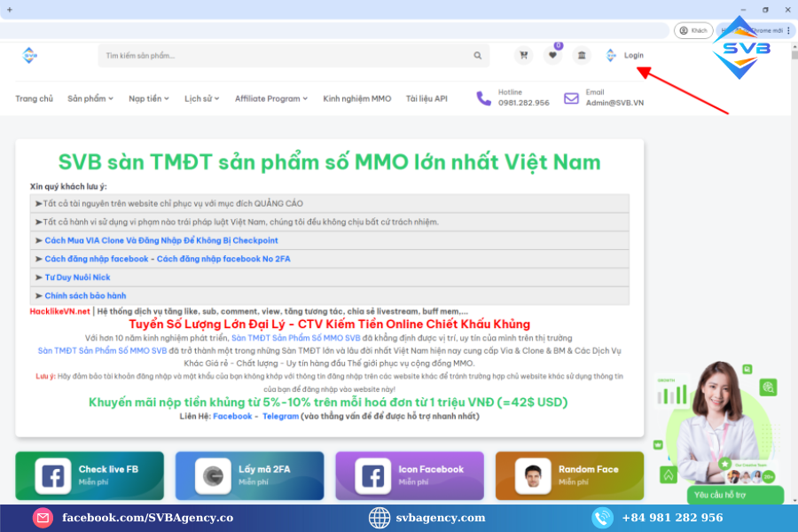Screen dimensions: 798x532
Task: Click the Login link
Action: pos(633,56)
